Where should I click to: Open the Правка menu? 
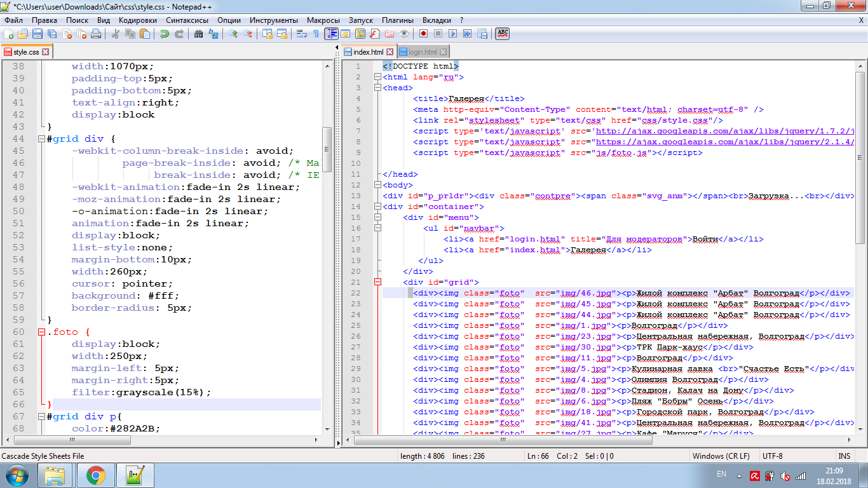tap(44, 20)
